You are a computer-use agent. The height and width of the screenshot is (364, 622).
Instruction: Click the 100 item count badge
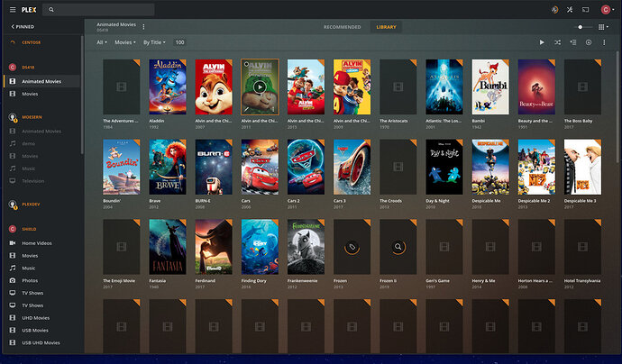pos(179,42)
